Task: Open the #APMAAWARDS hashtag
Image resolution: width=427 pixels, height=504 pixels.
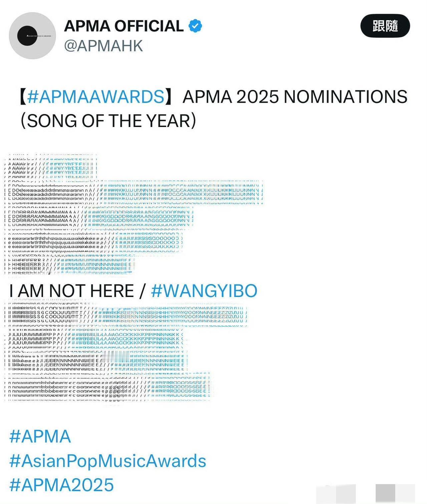Action: click(95, 97)
